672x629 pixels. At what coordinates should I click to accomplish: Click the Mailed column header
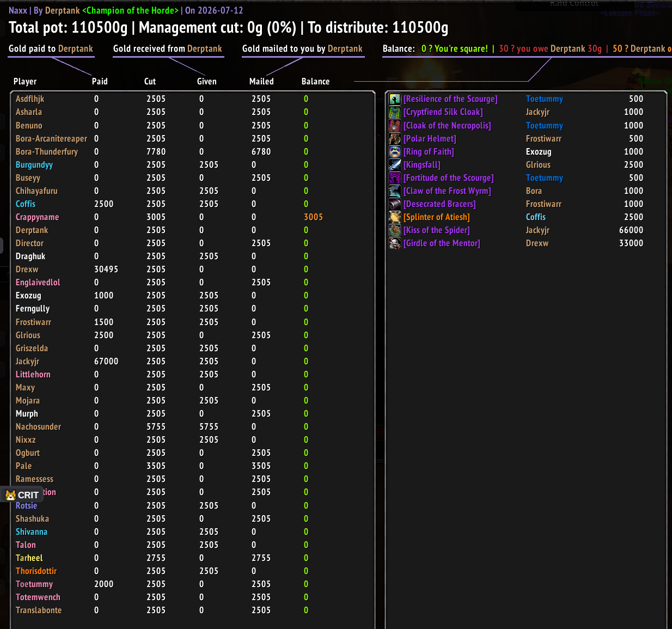[x=261, y=82]
